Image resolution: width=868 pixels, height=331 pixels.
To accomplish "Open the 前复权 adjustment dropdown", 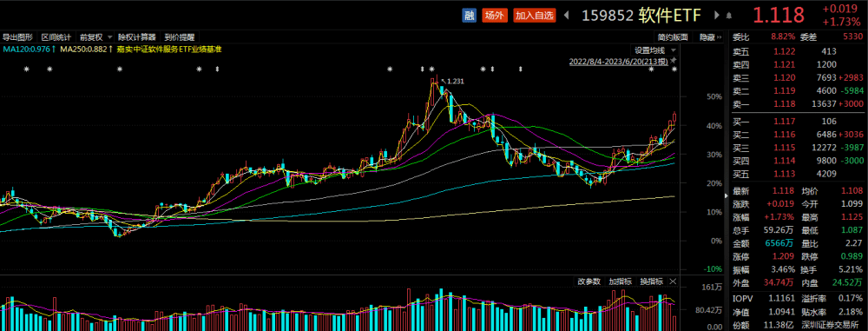I will point(95,37).
